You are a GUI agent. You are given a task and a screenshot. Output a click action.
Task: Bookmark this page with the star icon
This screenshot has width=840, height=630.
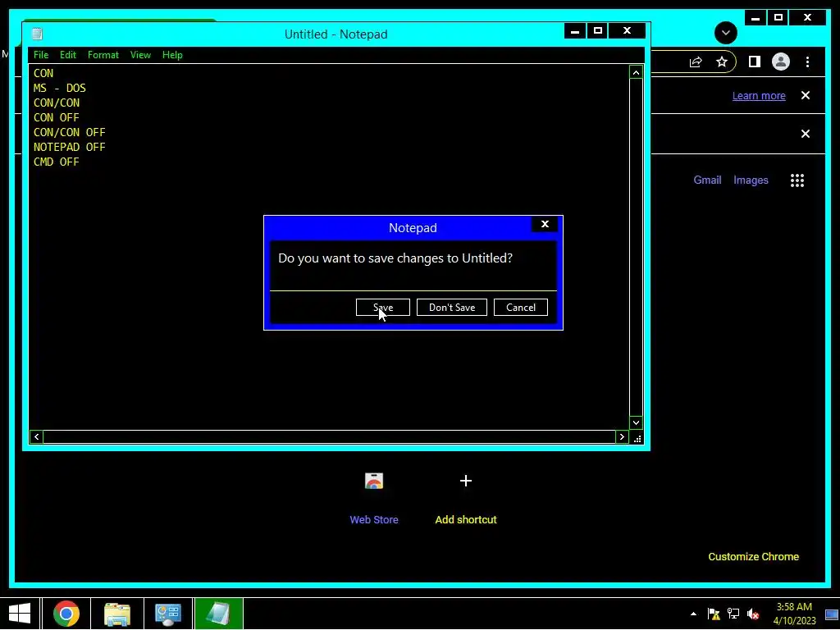[x=722, y=62]
